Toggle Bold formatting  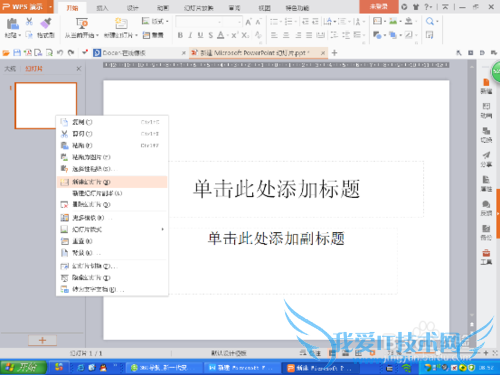click(180, 35)
